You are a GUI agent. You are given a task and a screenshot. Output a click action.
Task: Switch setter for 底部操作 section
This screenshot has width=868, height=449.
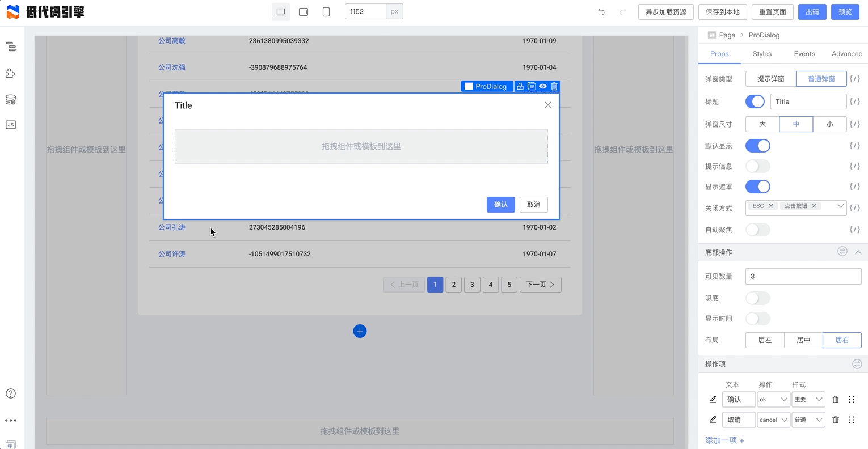842,251
